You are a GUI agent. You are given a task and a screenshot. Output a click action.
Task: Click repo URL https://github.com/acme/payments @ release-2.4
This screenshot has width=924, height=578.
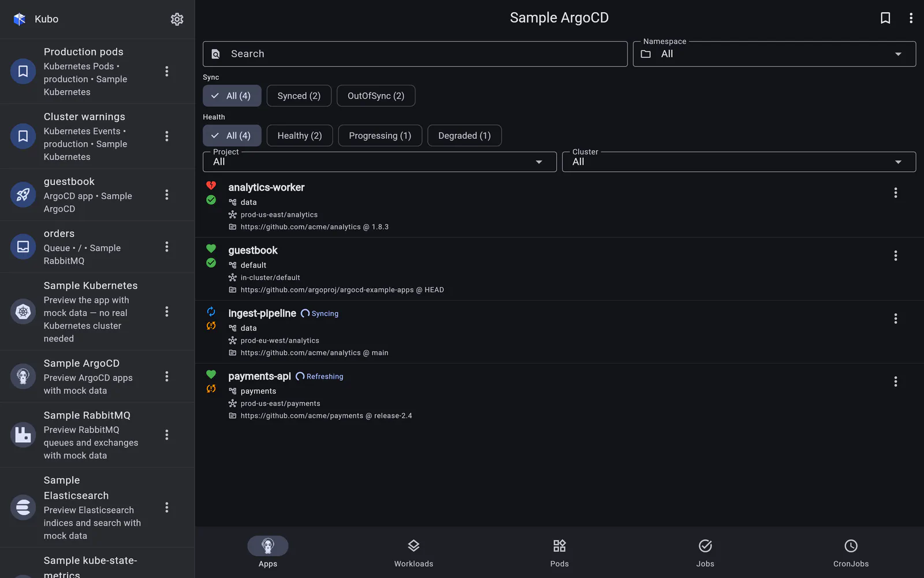pyautogui.click(x=326, y=416)
